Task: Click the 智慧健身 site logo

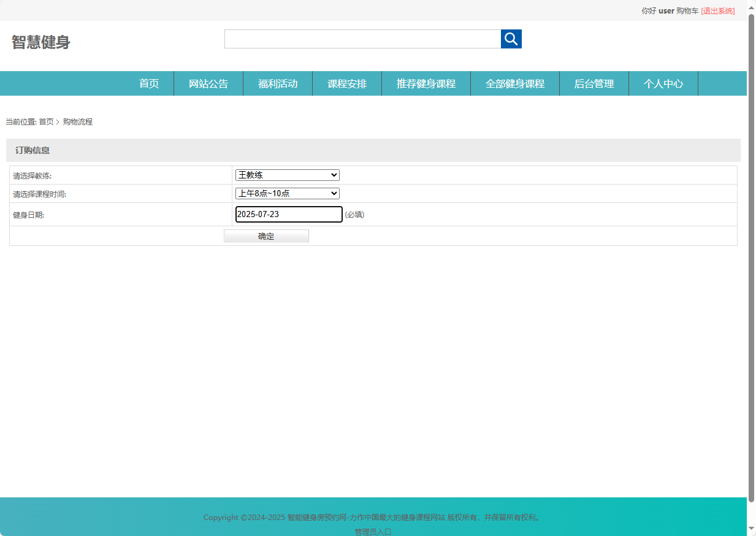Action: tap(41, 42)
